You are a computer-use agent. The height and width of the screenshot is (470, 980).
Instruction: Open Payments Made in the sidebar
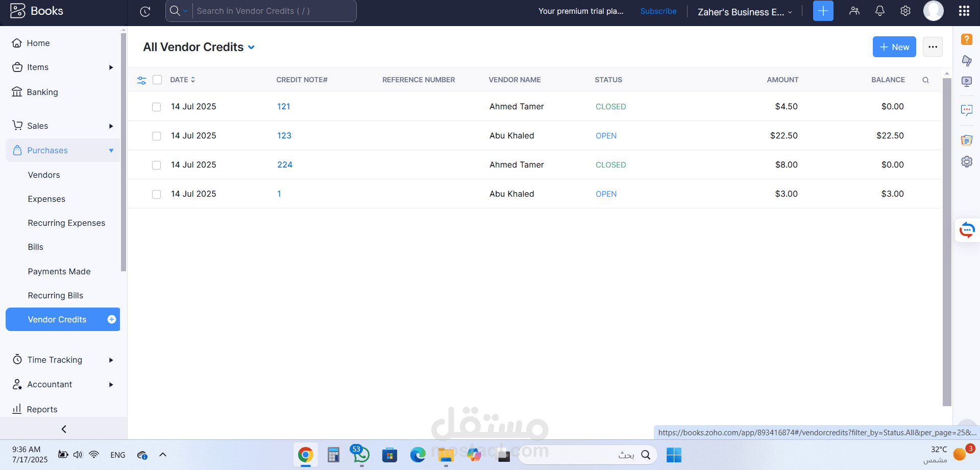[59, 271]
